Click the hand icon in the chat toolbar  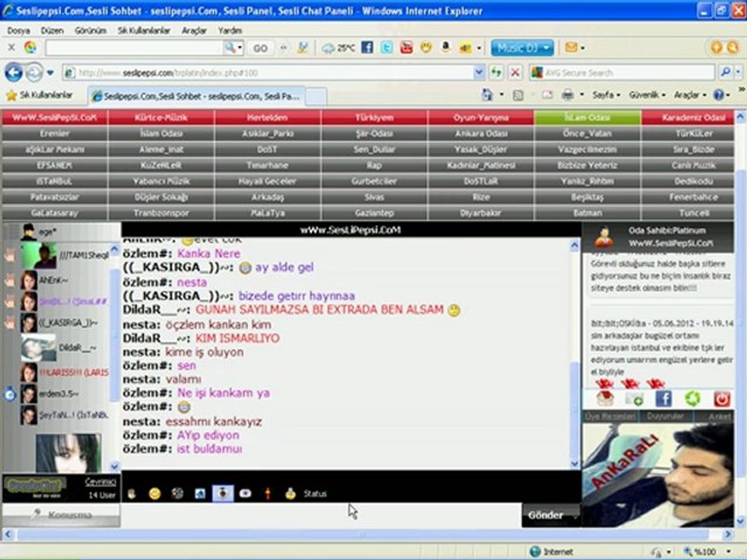[x=132, y=494]
